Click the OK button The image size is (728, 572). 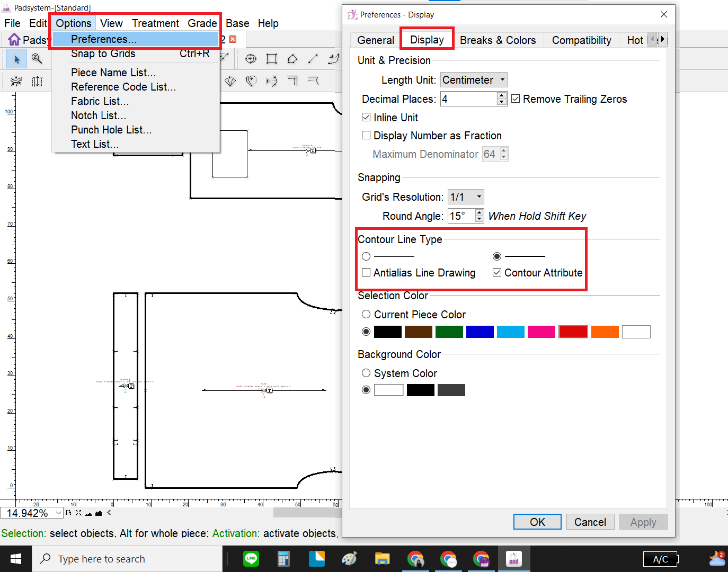click(x=537, y=522)
